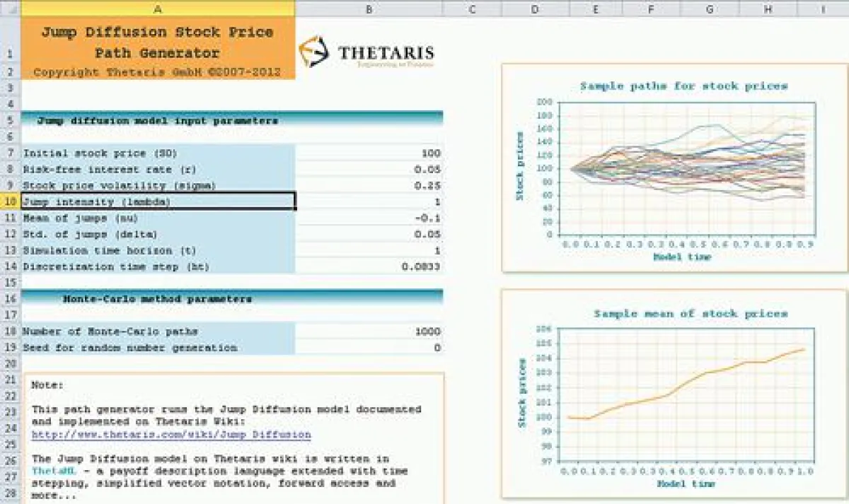Select column E header

point(594,8)
